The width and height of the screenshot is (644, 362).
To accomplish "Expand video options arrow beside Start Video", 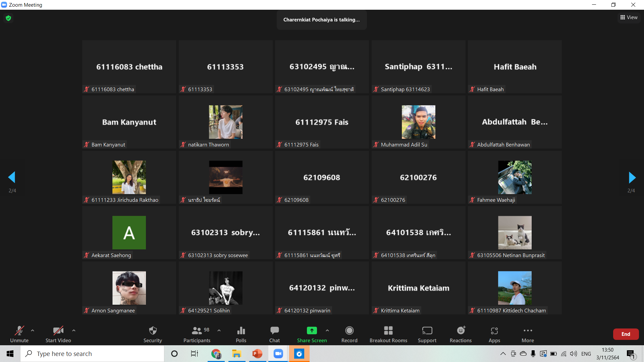I will [74, 330].
